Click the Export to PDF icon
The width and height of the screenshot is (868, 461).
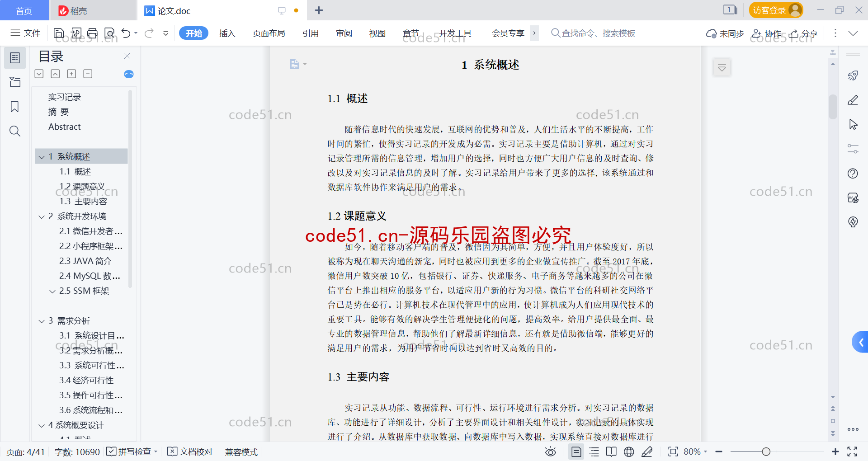[x=76, y=33]
